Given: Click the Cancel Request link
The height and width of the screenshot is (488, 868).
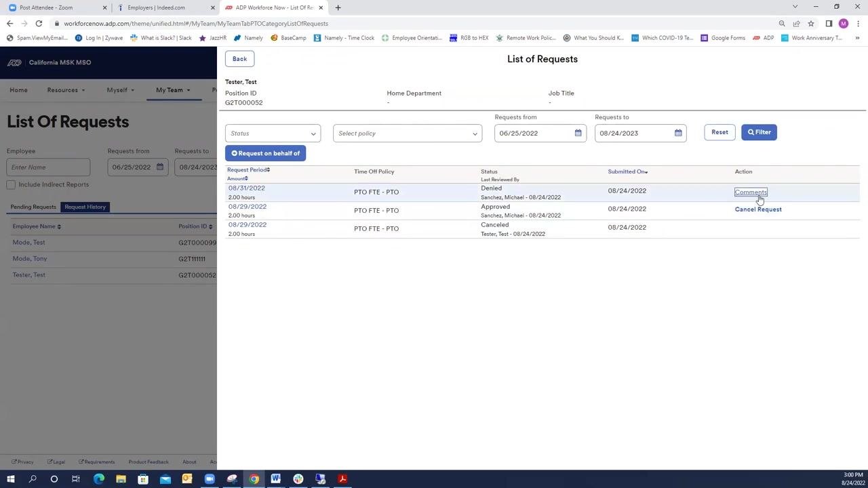Looking at the screenshot, I should [758, 209].
